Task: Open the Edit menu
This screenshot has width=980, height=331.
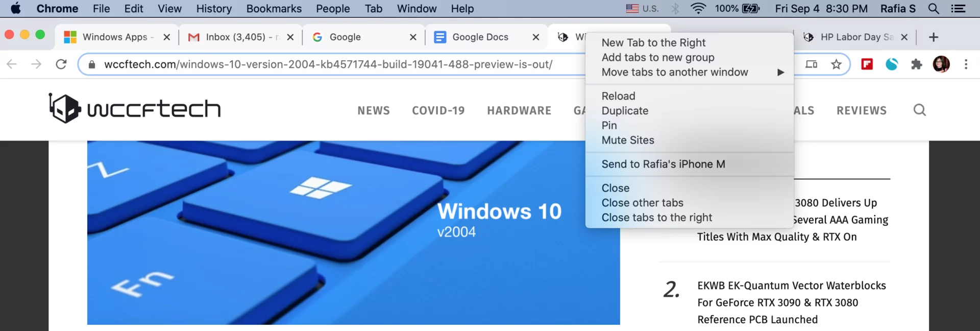Action: pos(134,9)
